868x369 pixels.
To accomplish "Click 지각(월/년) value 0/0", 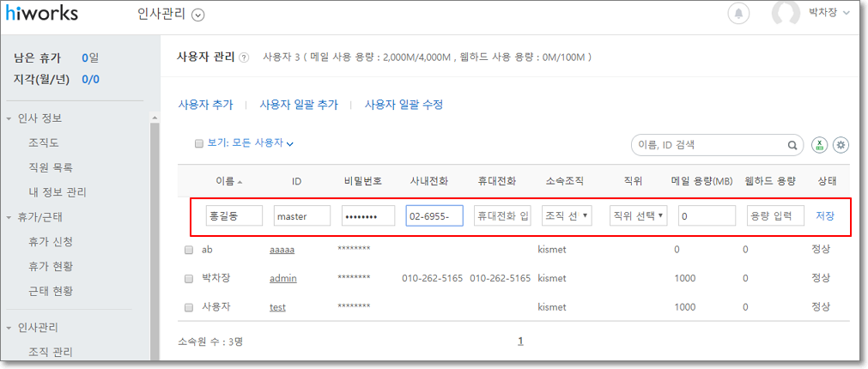I will (x=90, y=80).
